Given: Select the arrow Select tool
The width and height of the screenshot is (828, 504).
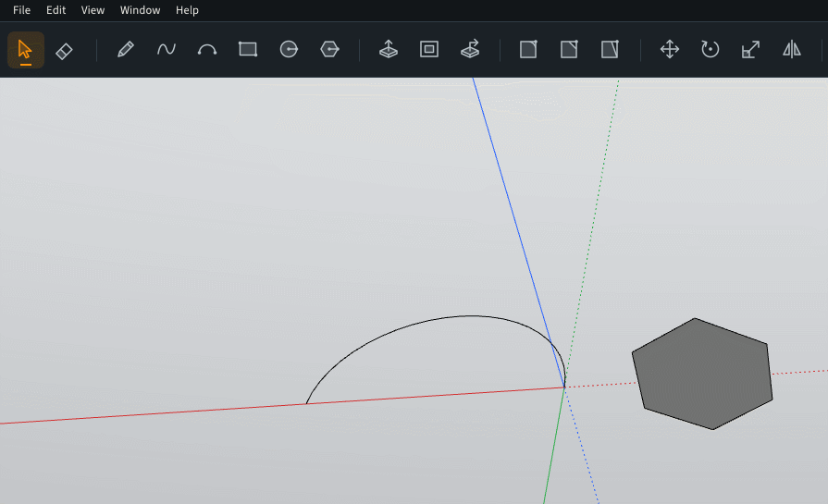Looking at the screenshot, I should coord(25,50).
